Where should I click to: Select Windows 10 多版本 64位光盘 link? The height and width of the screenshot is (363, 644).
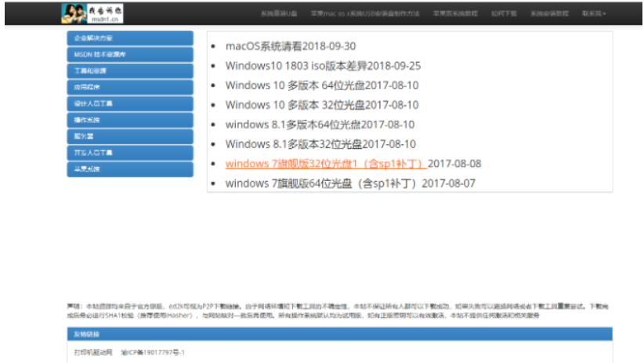click(295, 85)
